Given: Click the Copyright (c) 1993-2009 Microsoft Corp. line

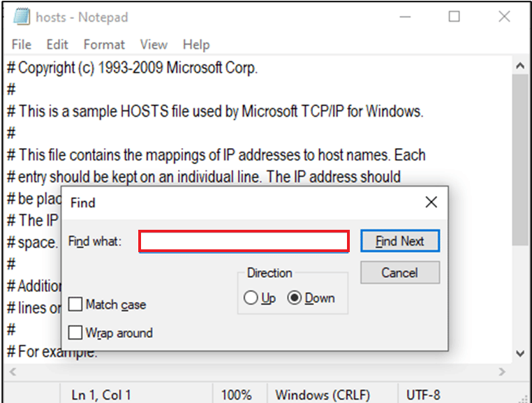Looking at the screenshot, I should point(133,68).
